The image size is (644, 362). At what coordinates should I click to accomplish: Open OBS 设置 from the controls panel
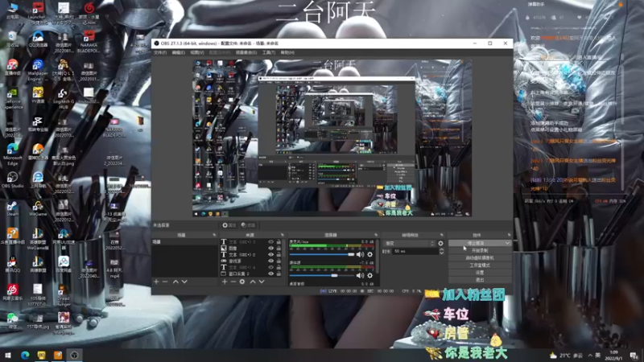click(x=480, y=273)
